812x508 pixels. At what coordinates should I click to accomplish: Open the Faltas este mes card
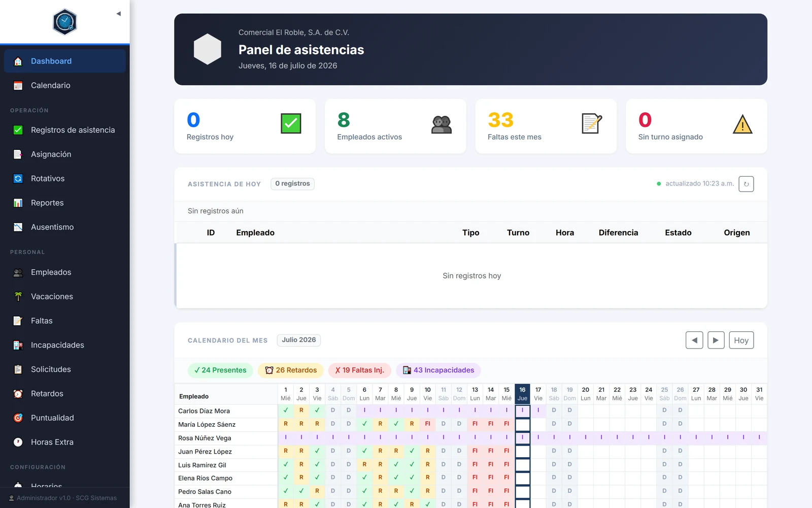pos(546,126)
